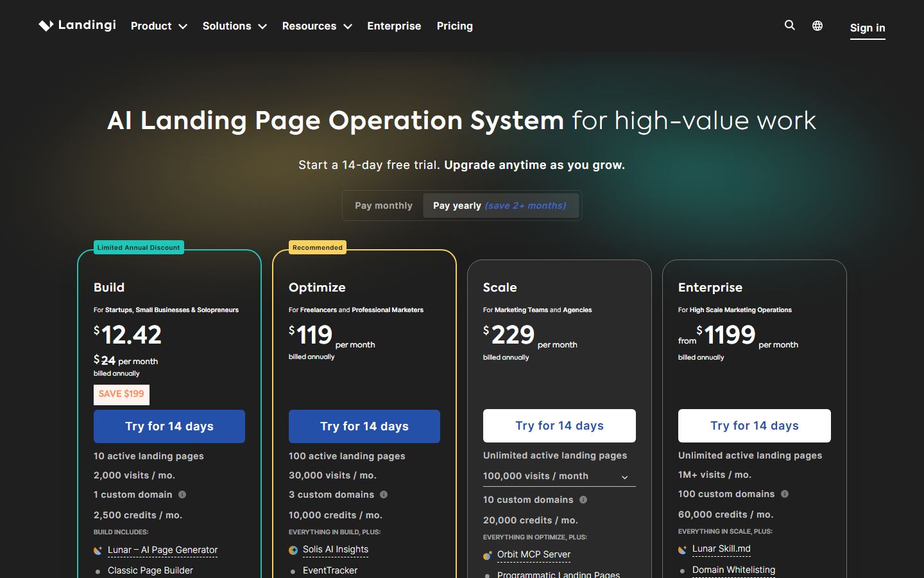
Task: Show info for 3 custom domains
Action: (x=384, y=495)
